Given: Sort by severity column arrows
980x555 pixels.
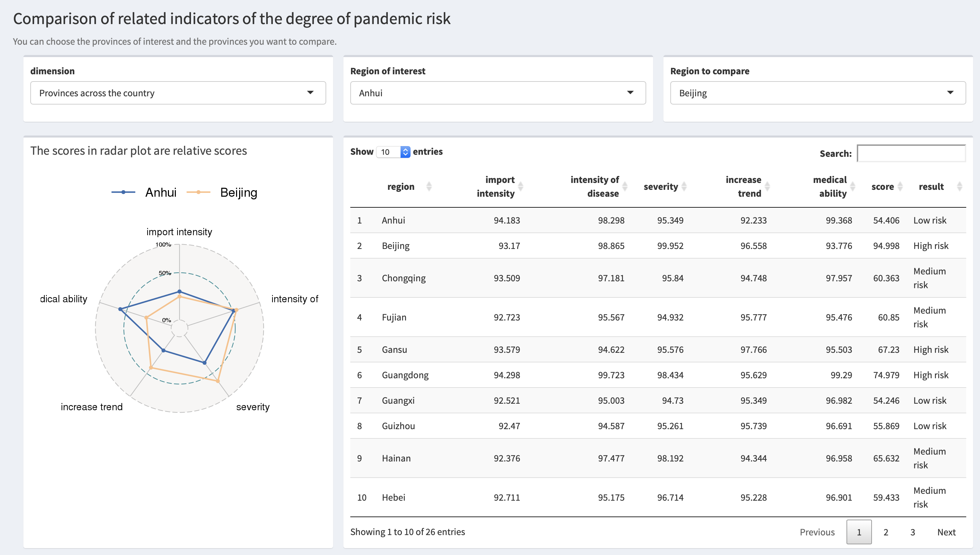Looking at the screenshot, I should pyautogui.click(x=684, y=186).
